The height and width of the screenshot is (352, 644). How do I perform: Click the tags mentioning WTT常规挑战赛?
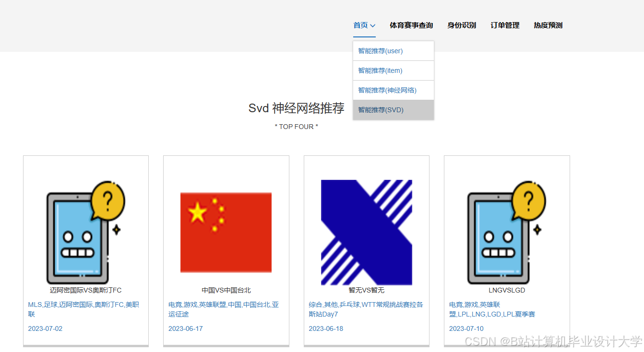(x=366, y=309)
